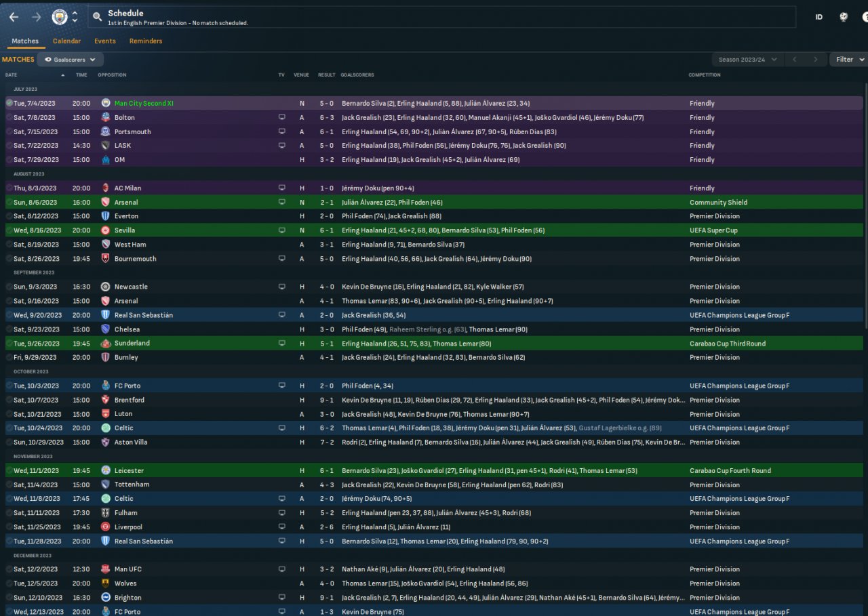Toggle the status circle for Sat 8/12/2023 match
Screen dimensions: 868x616
9,216
